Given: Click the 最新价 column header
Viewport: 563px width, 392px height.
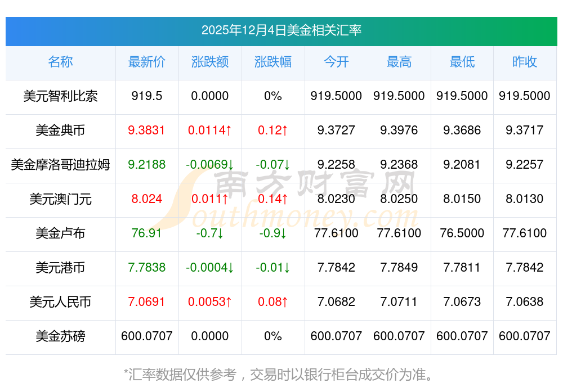Looking at the screenshot, I should point(147,62).
